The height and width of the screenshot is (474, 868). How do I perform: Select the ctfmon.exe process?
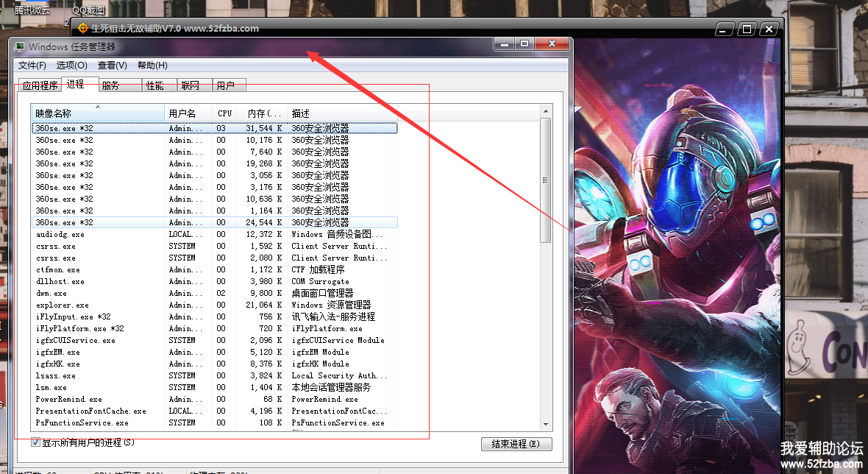pos(215,269)
